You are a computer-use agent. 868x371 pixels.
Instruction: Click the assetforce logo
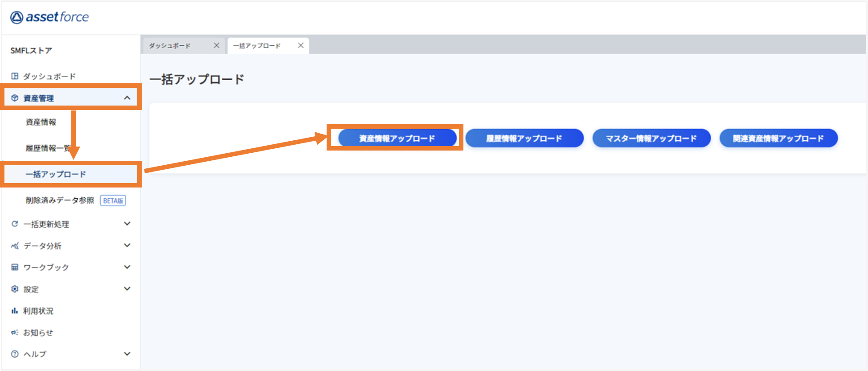click(x=49, y=17)
